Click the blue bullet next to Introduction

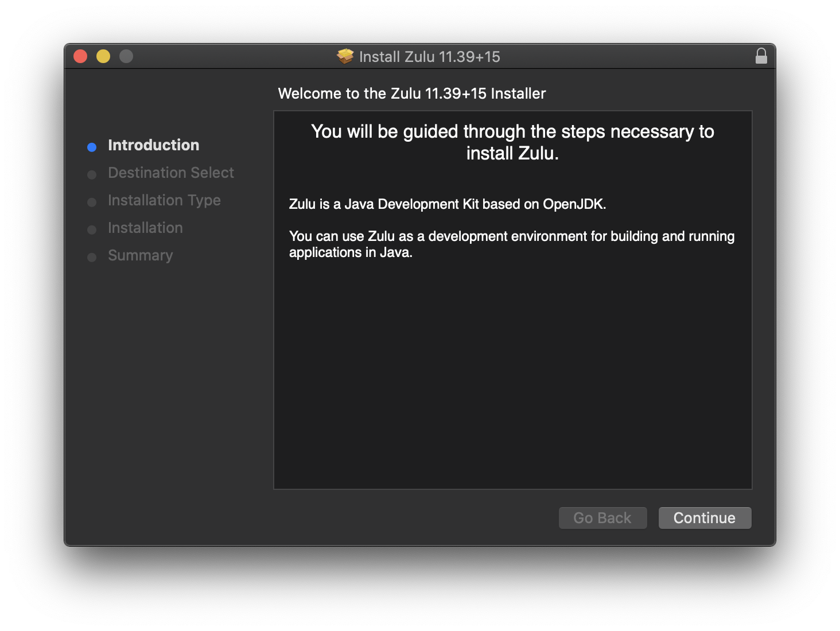pos(92,147)
